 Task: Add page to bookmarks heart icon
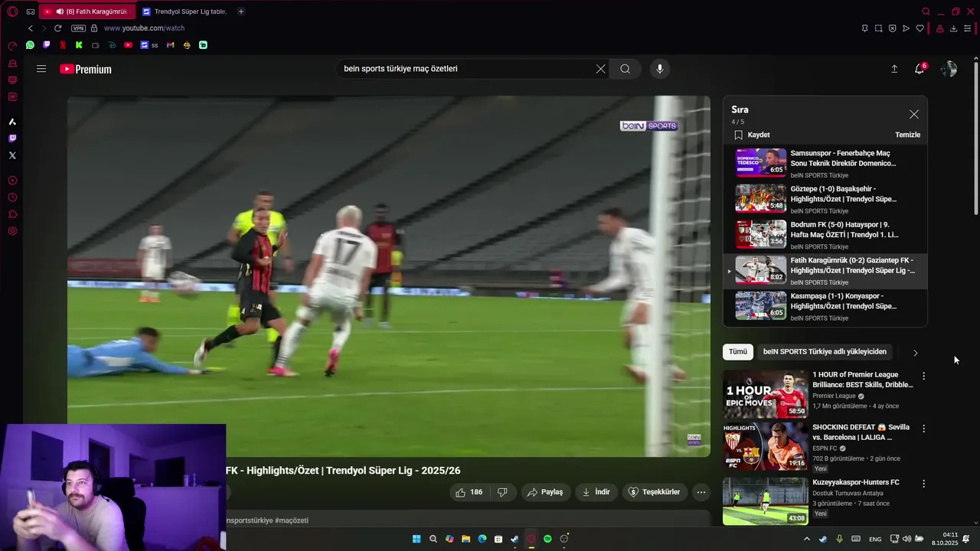[x=920, y=28]
